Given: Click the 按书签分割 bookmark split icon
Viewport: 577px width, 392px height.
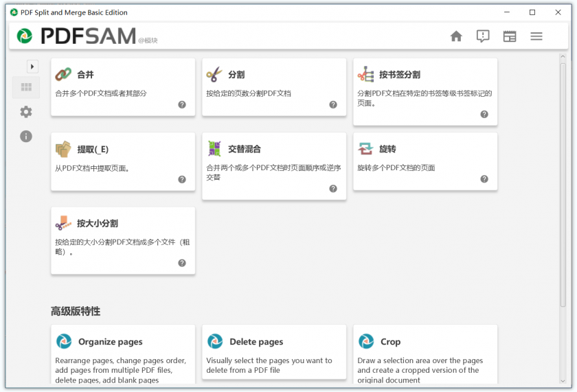Looking at the screenshot, I should [365, 74].
